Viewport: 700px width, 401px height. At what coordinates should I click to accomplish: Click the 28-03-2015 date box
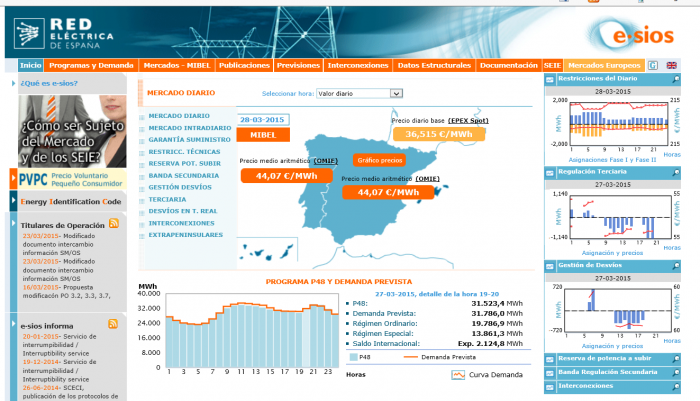tap(262, 120)
